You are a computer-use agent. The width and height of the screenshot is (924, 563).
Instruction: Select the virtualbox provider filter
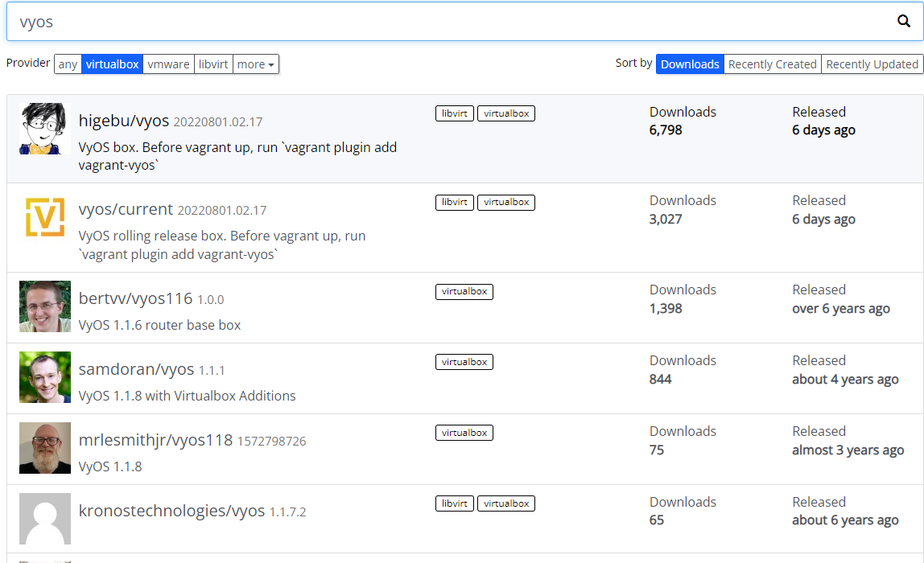(112, 64)
